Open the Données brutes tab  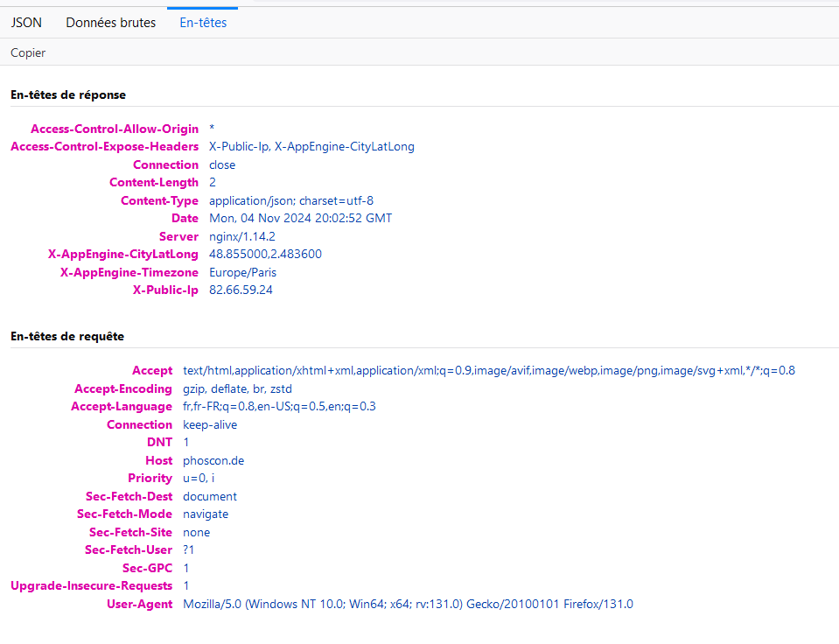point(110,23)
